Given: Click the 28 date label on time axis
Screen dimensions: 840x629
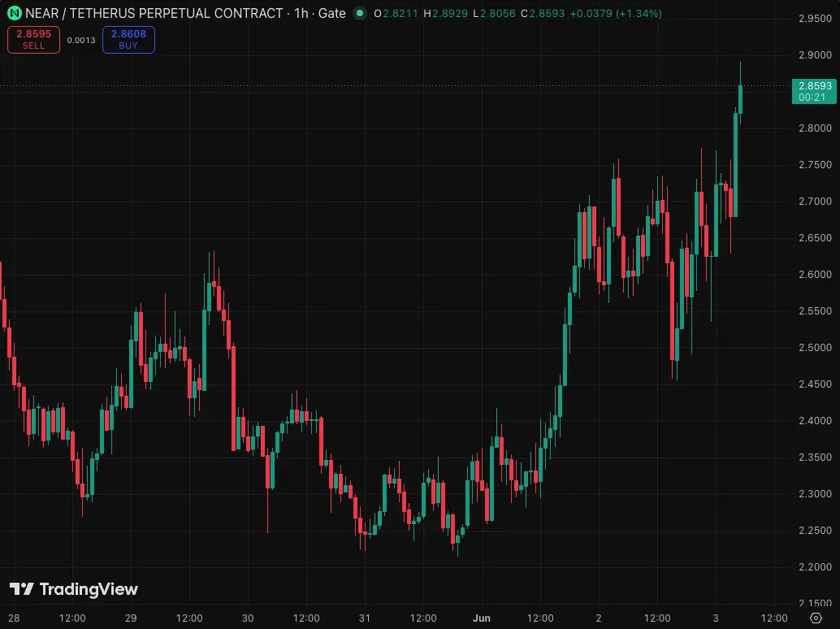Looking at the screenshot, I should [x=14, y=618].
